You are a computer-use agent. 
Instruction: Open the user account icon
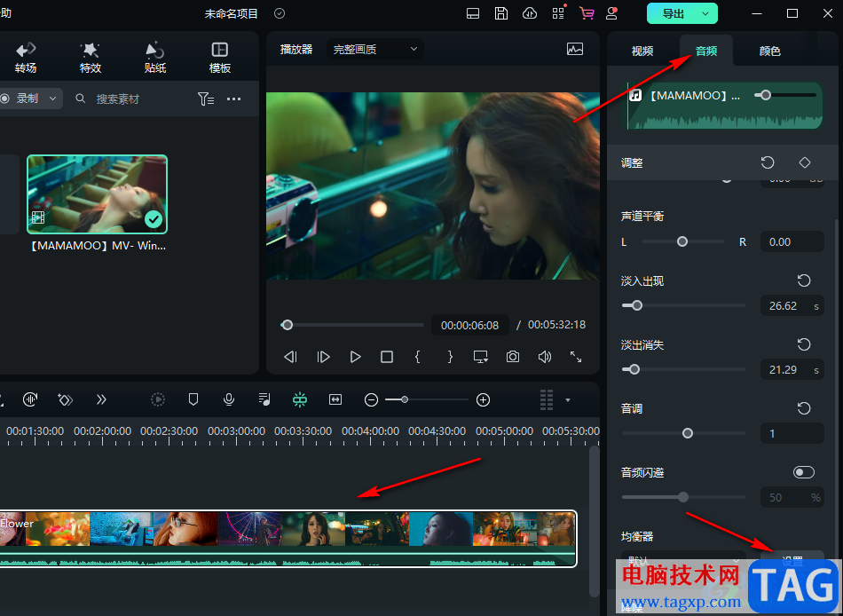click(x=611, y=14)
